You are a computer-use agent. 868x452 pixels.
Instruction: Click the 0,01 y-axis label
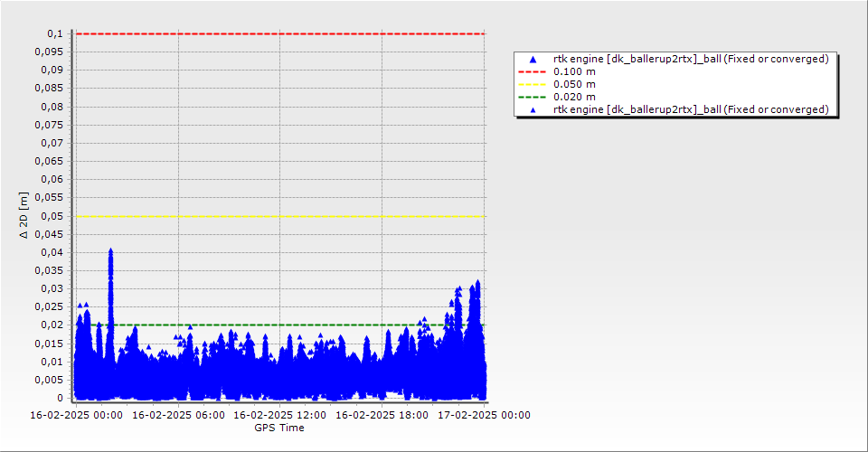click(52, 362)
